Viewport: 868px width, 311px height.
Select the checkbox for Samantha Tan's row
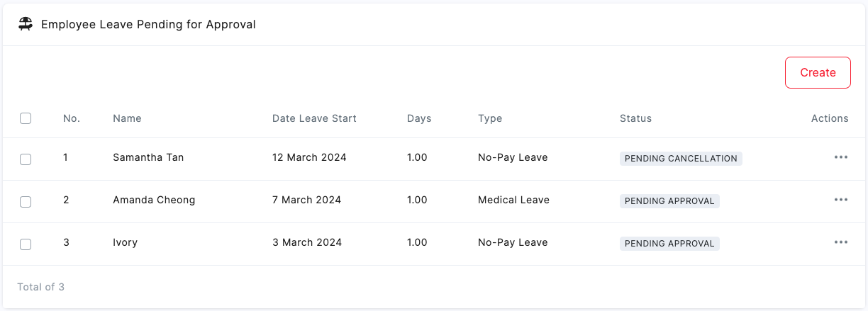(26, 159)
